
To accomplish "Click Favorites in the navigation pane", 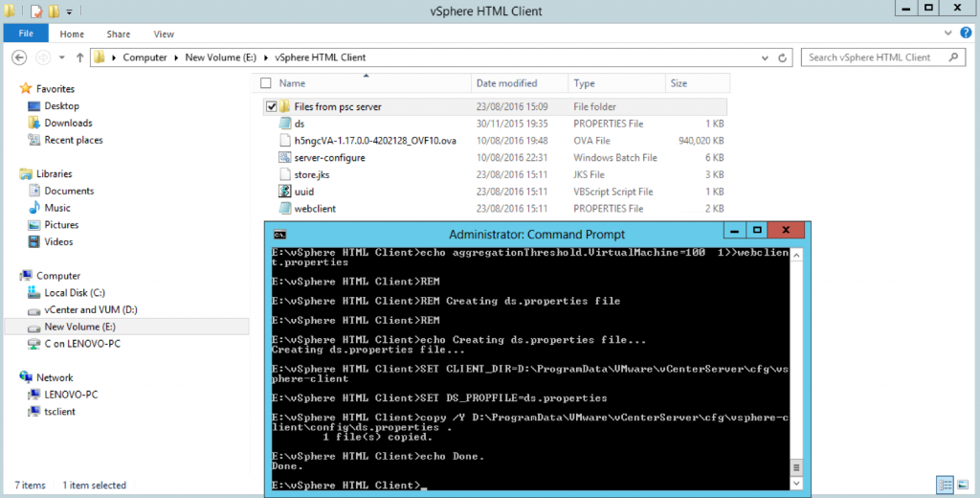I will coord(55,89).
